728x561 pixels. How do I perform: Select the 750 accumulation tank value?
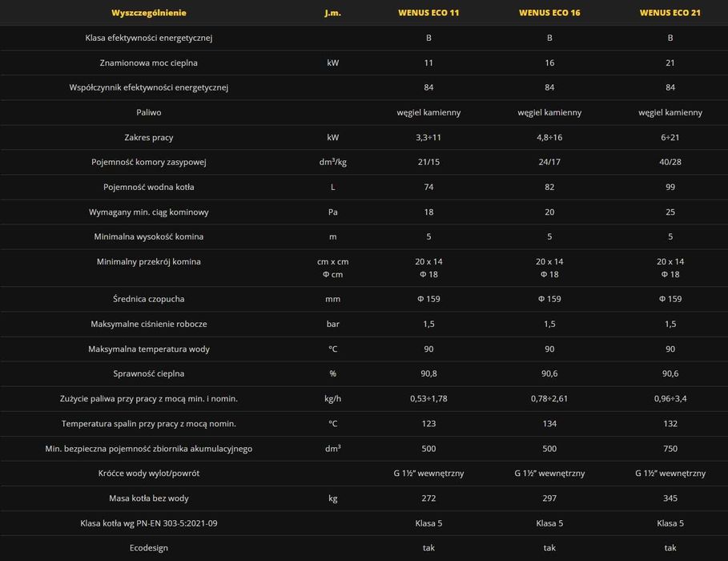point(670,448)
